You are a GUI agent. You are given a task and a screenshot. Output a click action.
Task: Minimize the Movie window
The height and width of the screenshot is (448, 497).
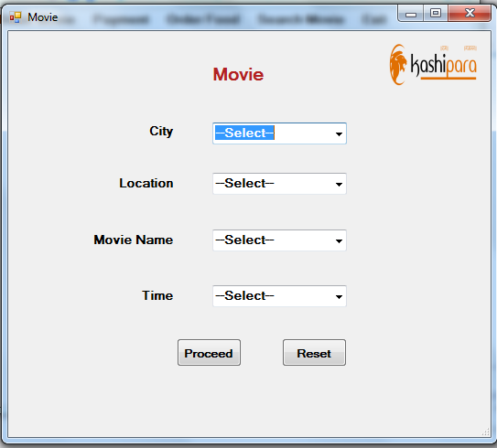411,14
